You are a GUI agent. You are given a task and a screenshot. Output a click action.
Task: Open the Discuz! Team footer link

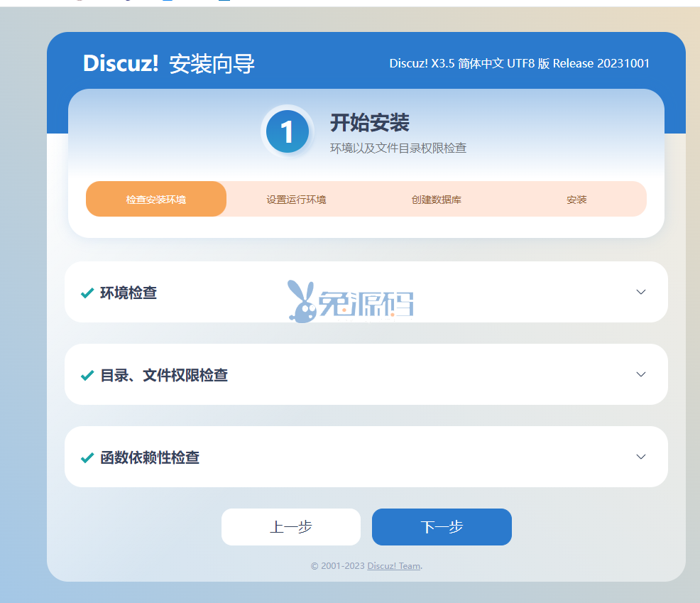(x=394, y=566)
